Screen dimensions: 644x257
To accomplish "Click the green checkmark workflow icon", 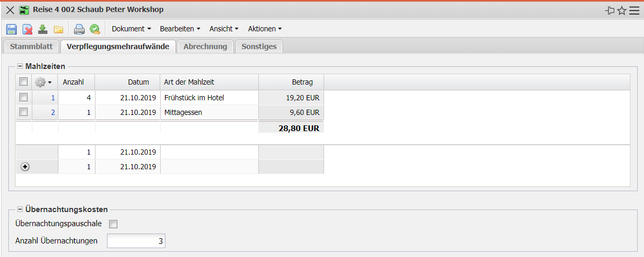I will 94,29.
